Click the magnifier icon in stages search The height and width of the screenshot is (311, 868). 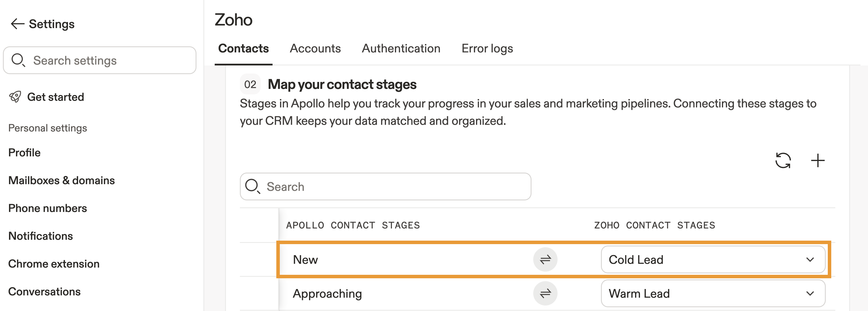point(252,186)
